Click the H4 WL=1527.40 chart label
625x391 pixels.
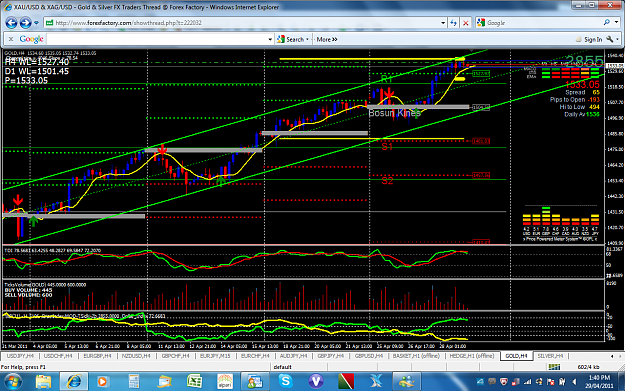(37, 62)
